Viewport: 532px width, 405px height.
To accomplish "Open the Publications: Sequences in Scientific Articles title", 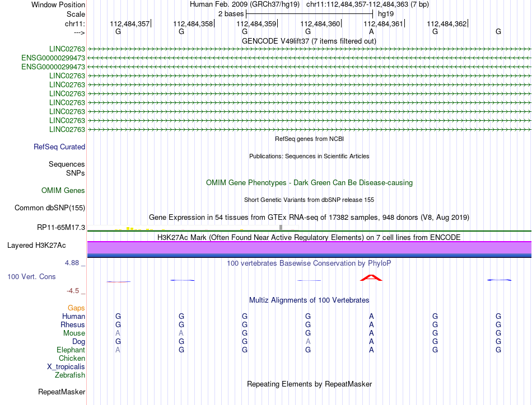I will point(309,156).
